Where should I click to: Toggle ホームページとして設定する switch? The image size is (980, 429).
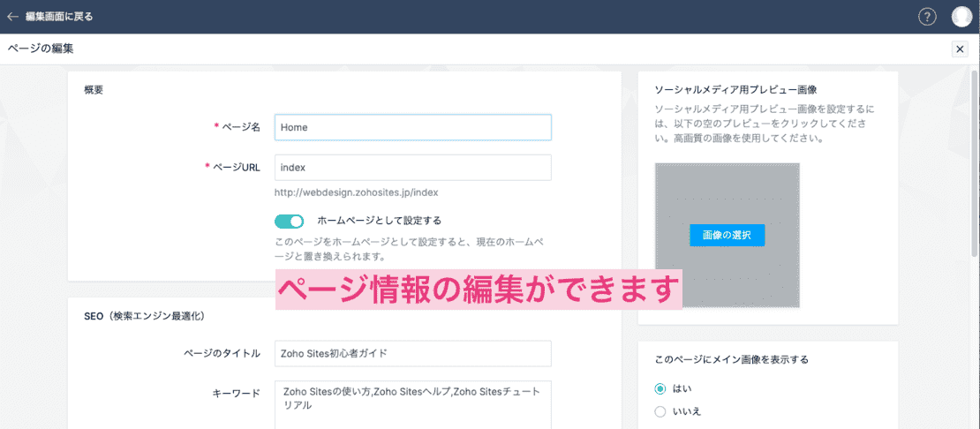289,221
